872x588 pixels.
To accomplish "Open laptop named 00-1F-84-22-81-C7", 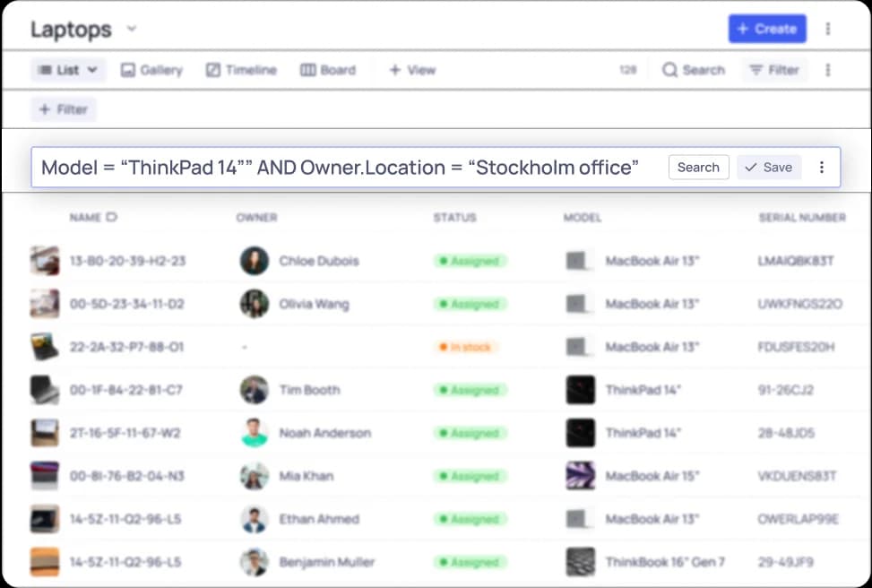I will (126, 390).
